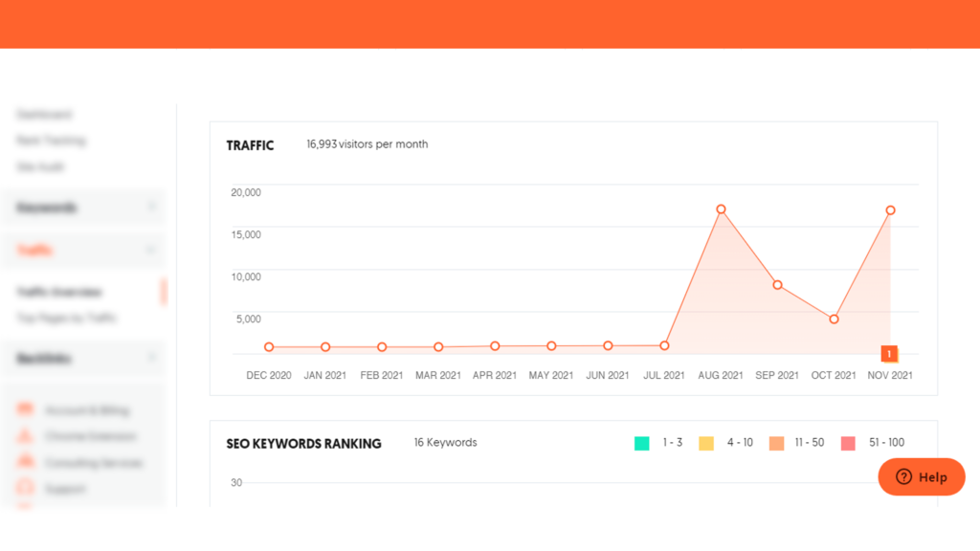
Task: Open the Support link in sidebar
Action: pos(66,489)
